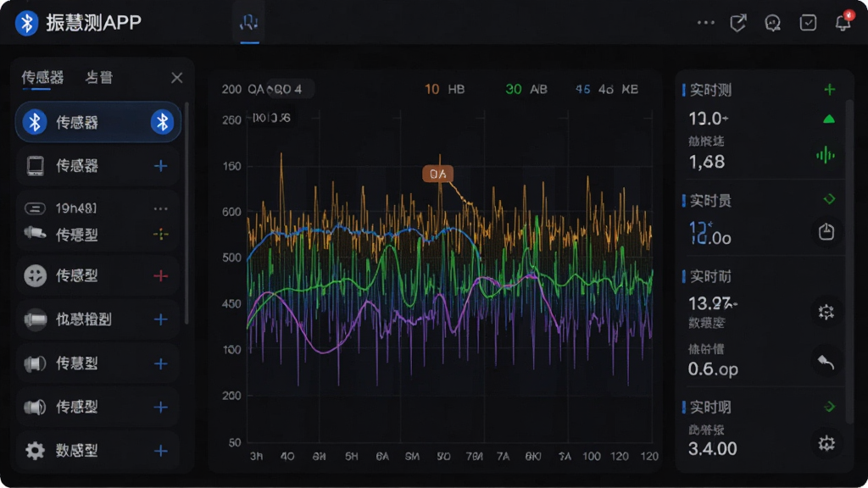Viewport: 868px width, 488px height.
Task: Click the OA marker tooltip on chart
Action: tap(438, 174)
